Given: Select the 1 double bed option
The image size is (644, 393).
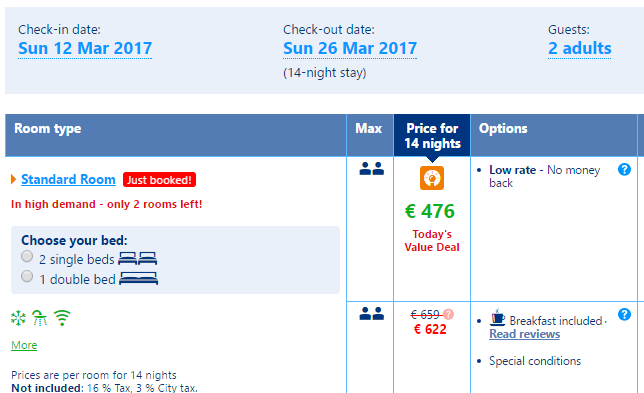Looking at the screenshot, I should pos(27,276).
